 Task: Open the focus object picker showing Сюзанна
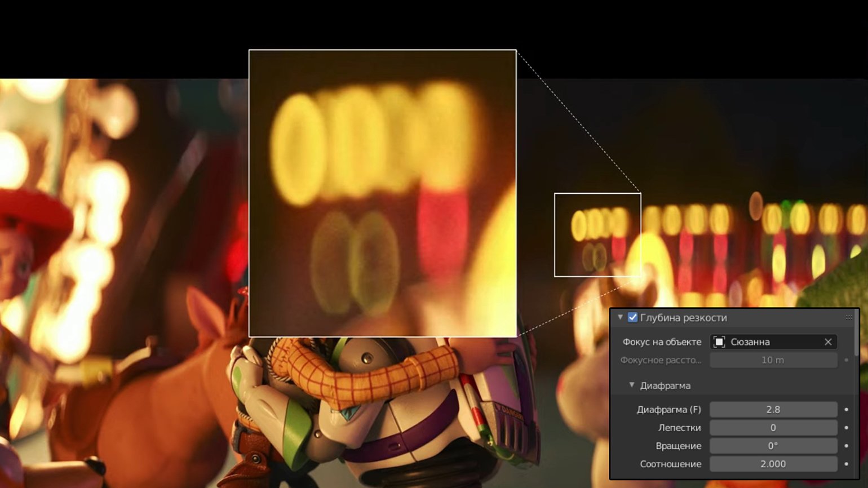tap(773, 341)
